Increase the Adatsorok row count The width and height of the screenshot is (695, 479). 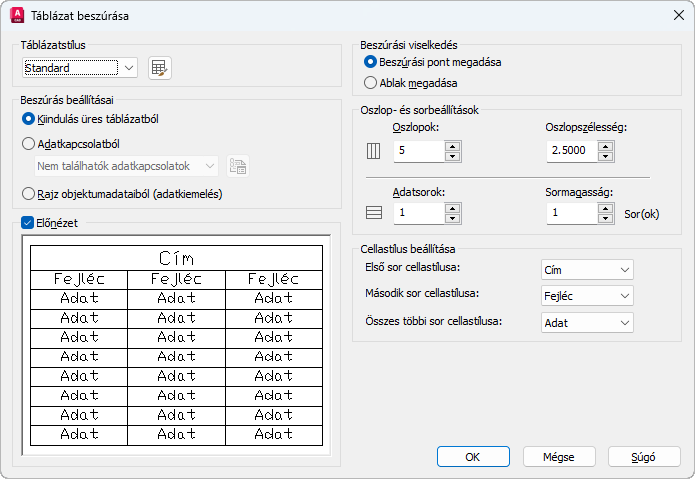click(x=452, y=207)
